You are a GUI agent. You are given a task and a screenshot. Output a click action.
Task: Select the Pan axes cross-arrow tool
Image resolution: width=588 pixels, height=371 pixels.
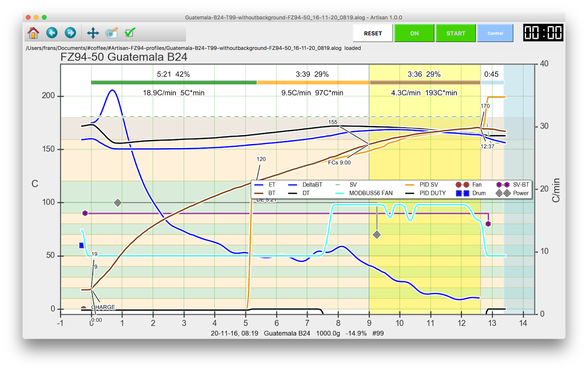(93, 33)
